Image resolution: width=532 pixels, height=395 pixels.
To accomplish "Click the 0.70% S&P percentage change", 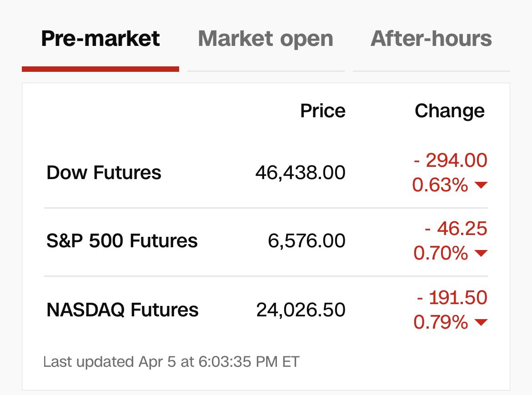I will click(x=441, y=253).
